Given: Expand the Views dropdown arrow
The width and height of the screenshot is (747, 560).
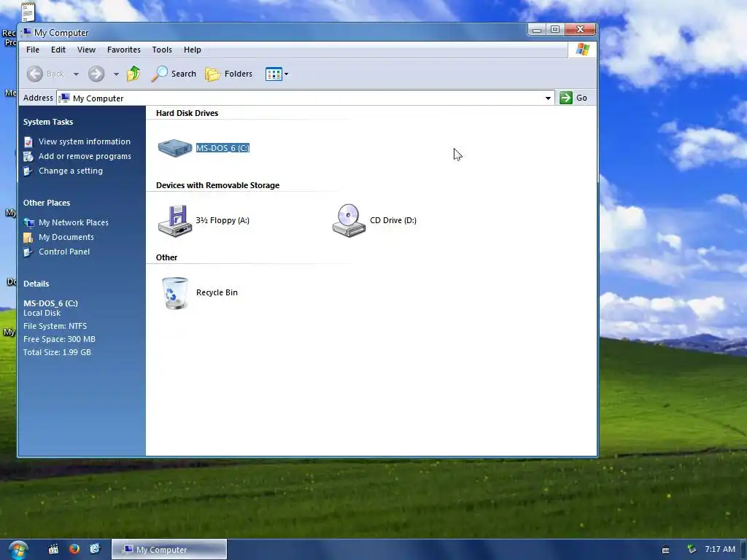Looking at the screenshot, I should click(x=286, y=74).
